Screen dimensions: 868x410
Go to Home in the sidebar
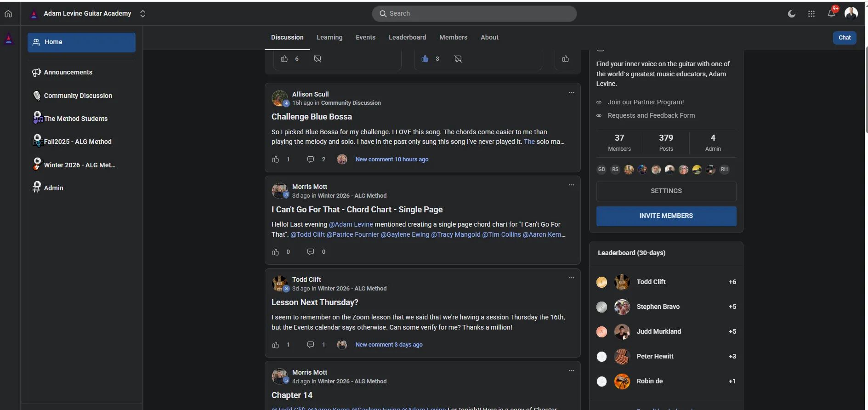click(81, 42)
